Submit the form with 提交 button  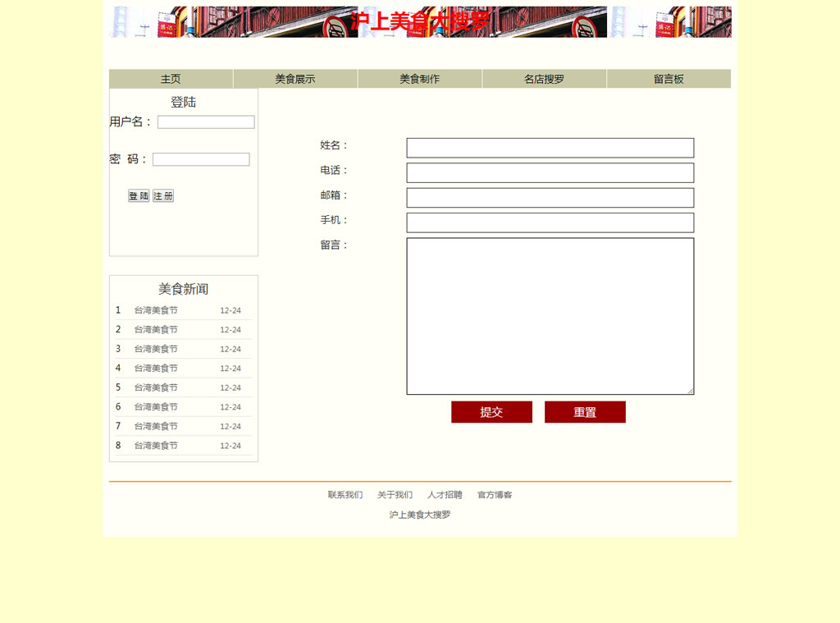pos(491,412)
